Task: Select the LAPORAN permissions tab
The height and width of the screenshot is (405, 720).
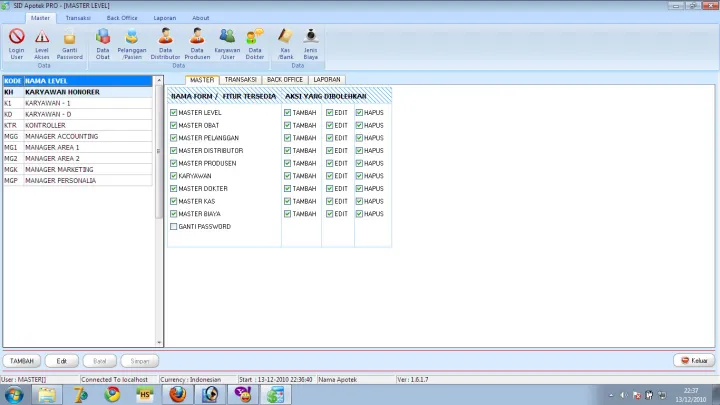Action: pos(327,79)
